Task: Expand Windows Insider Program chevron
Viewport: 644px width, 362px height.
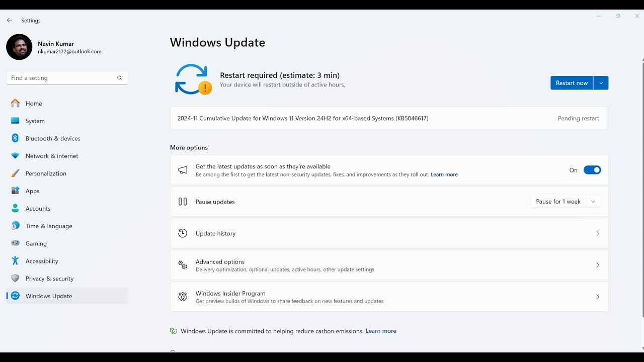Action: 598,297
